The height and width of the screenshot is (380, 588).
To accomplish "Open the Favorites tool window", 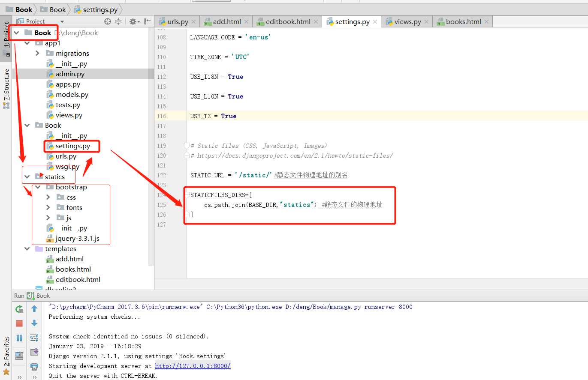I will (6, 356).
